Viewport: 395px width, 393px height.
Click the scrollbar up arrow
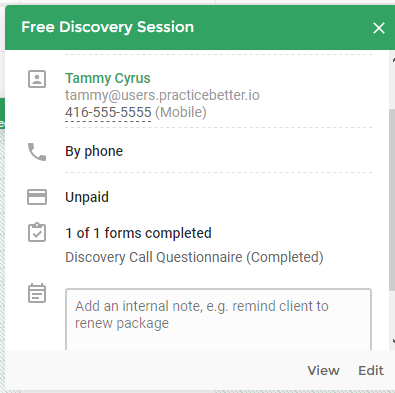393,60
